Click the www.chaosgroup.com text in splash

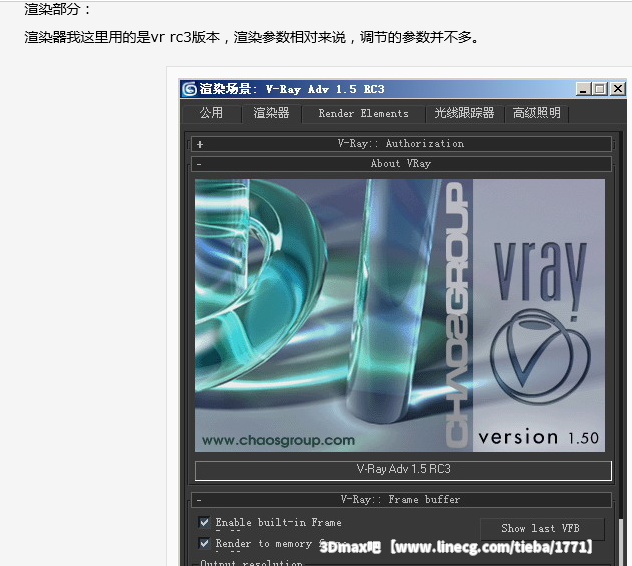point(279,441)
